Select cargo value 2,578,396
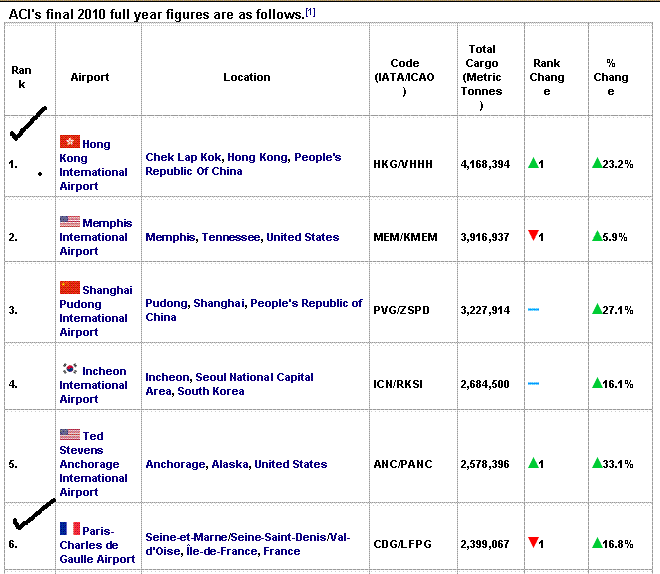 point(485,464)
